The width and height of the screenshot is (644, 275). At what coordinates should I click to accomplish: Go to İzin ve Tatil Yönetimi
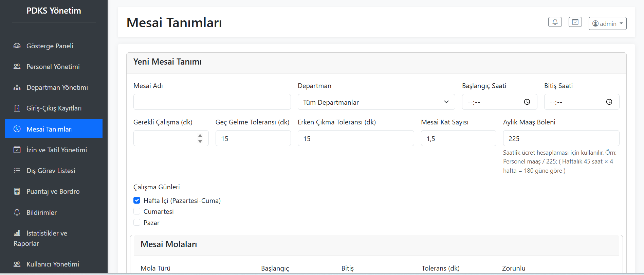[56, 150]
